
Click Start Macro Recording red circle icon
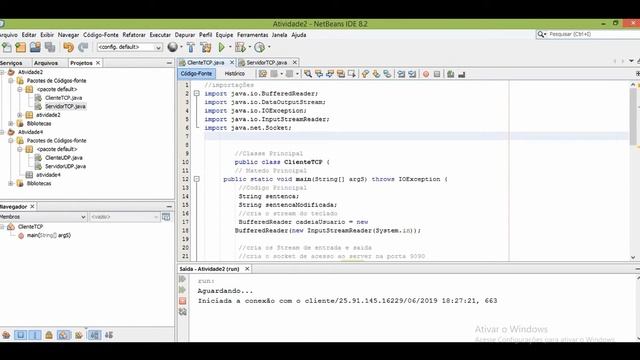click(426, 74)
